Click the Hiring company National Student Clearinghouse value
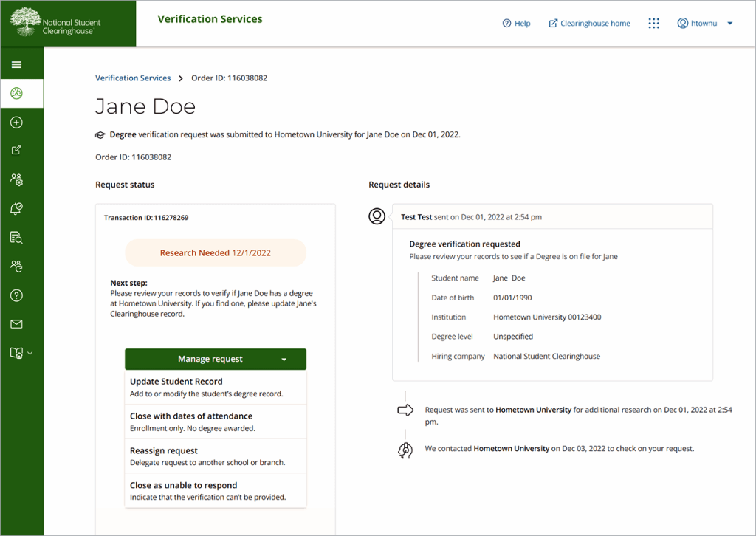The image size is (756, 536). (547, 356)
